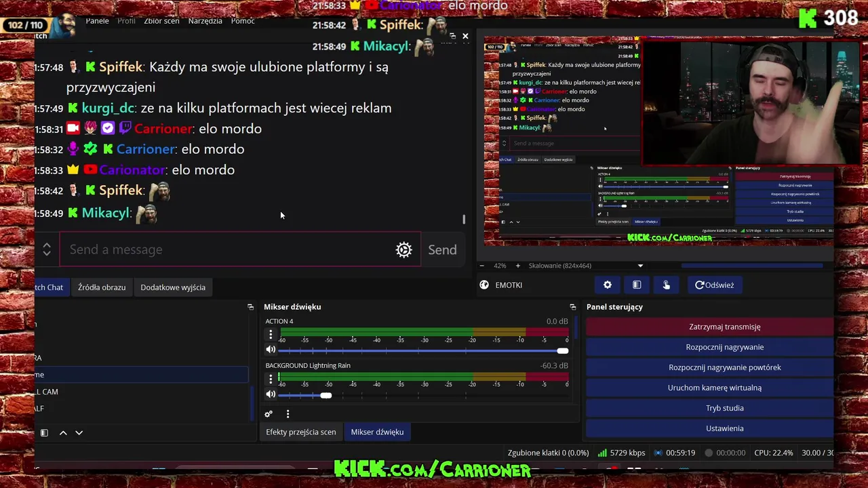Click Zgubione klatki 0 (0.0%) status text
The width and height of the screenshot is (868, 488).
pos(548,453)
